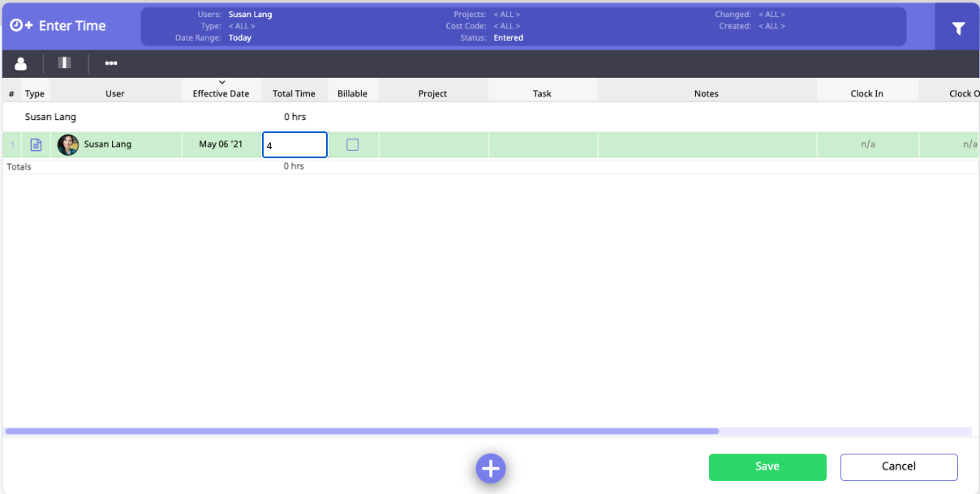
Task: Click the Total Time input field
Action: [295, 145]
